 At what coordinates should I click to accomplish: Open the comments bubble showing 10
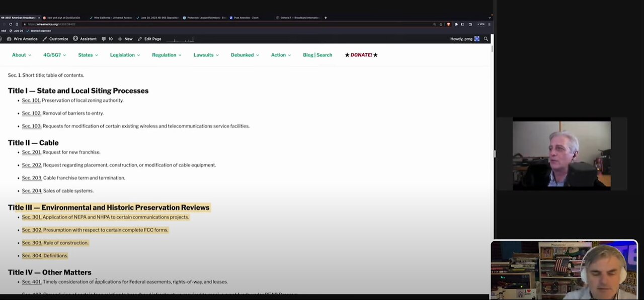point(107,39)
